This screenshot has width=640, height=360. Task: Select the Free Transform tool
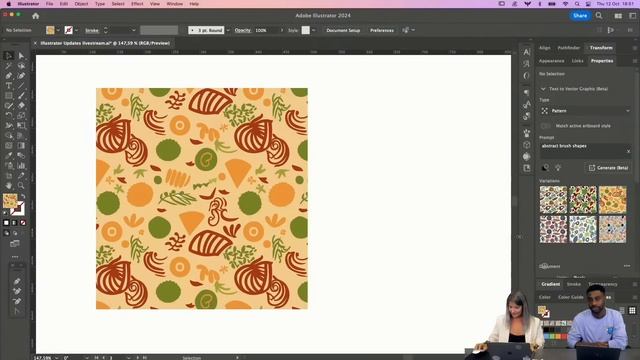(21, 125)
